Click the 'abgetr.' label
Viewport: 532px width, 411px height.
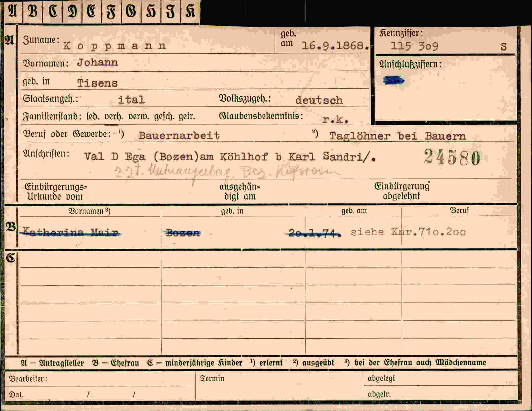coord(379,394)
